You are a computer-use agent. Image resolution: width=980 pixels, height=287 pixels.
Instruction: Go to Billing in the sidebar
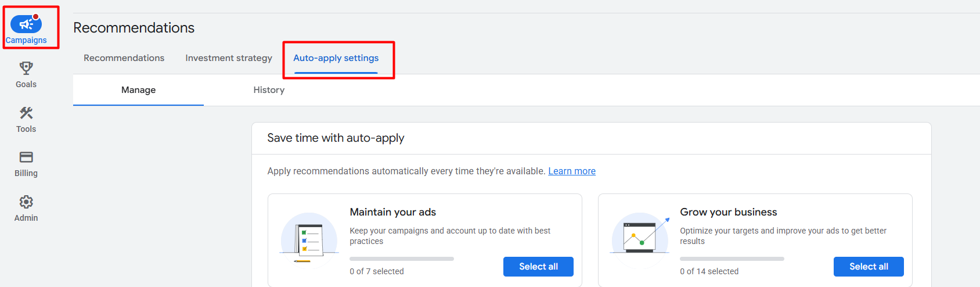(x=26, y=157)
